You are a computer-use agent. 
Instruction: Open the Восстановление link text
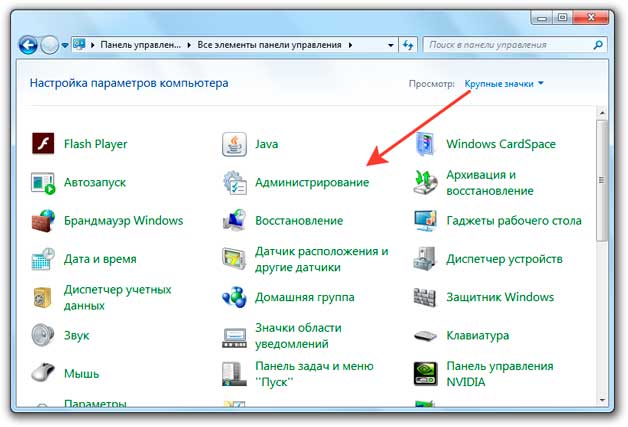tap(299, 221)
